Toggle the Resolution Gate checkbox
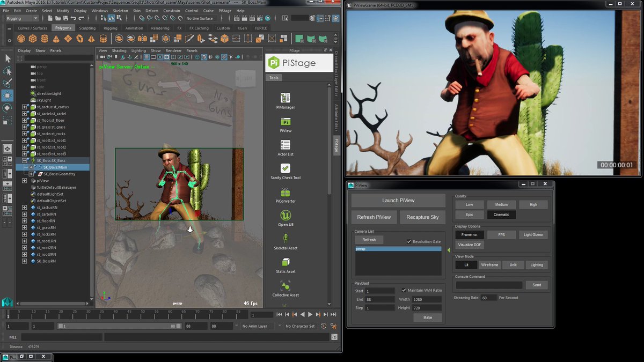The height and width of the screenshot is (362, 644). pyautogui.click(x=409, y=241)
